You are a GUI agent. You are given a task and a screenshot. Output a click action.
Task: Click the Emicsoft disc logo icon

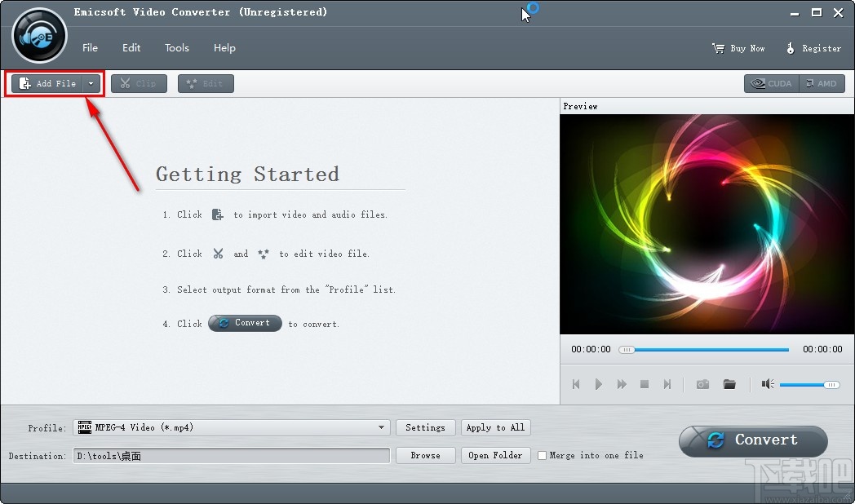pos(39,36)
